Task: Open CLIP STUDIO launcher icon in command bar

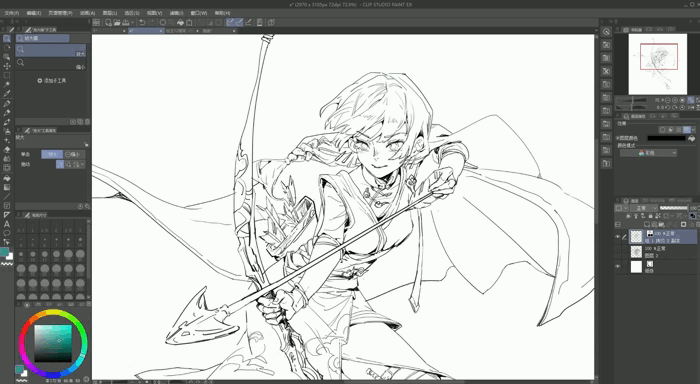Action: coord(96,22)
